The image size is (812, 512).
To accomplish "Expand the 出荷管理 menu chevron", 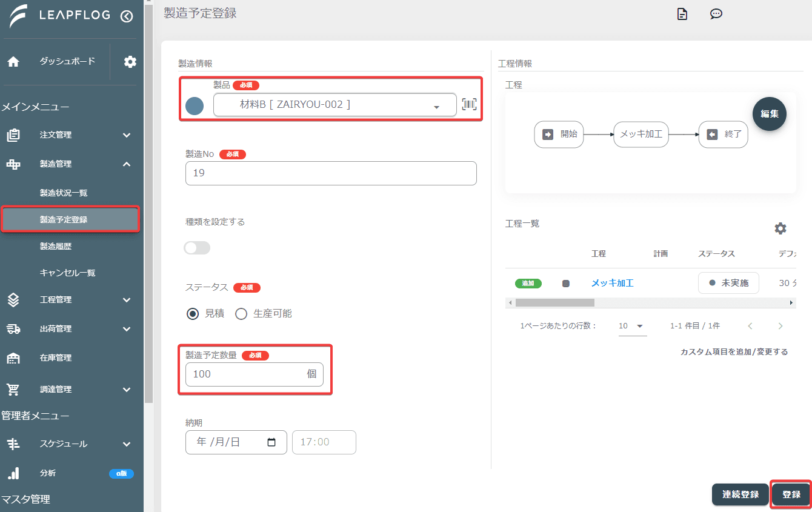I will [x=127, y=329].
